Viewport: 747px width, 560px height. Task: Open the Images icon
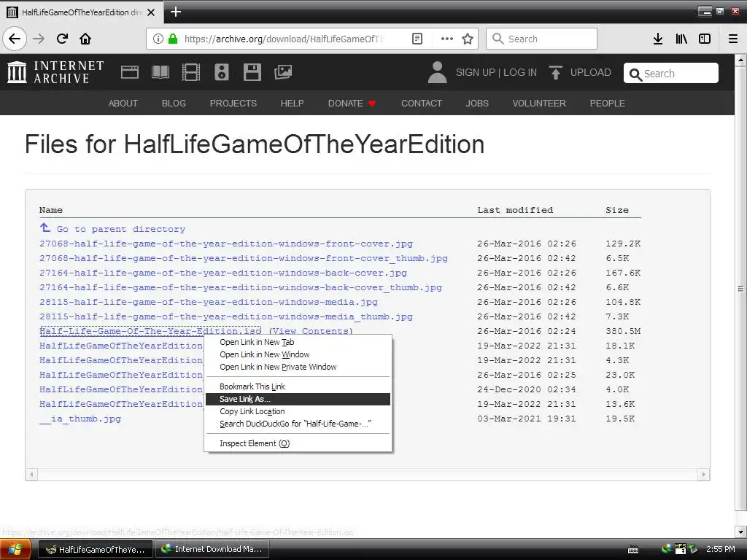[283, 72]
